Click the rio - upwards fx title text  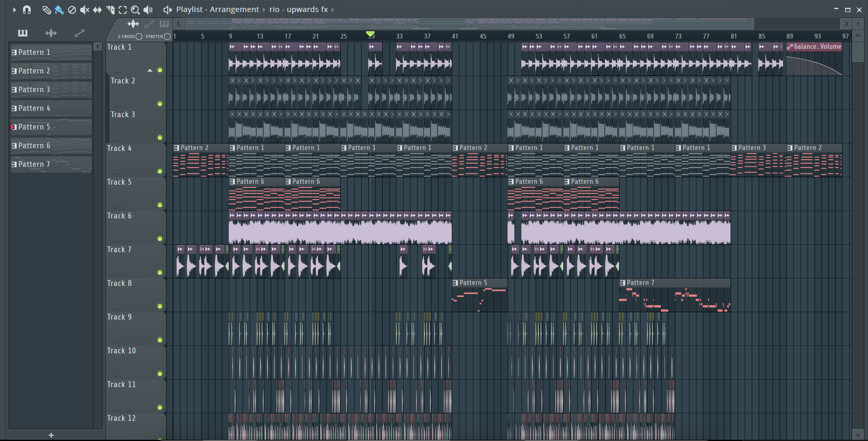[299, 9]
